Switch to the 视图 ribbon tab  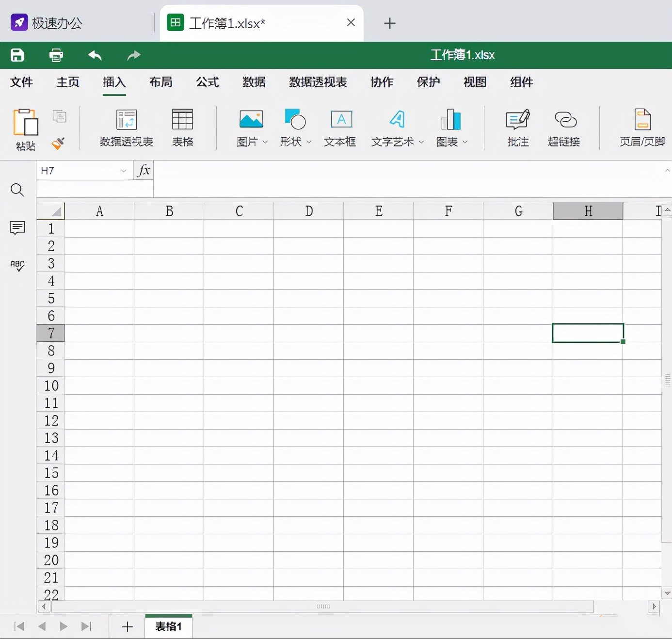(475, 82)
